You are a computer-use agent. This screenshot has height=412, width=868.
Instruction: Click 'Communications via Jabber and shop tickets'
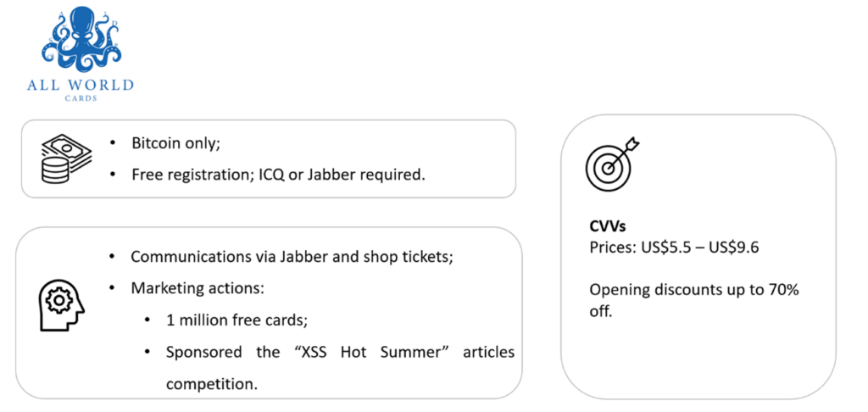[292, 258]
